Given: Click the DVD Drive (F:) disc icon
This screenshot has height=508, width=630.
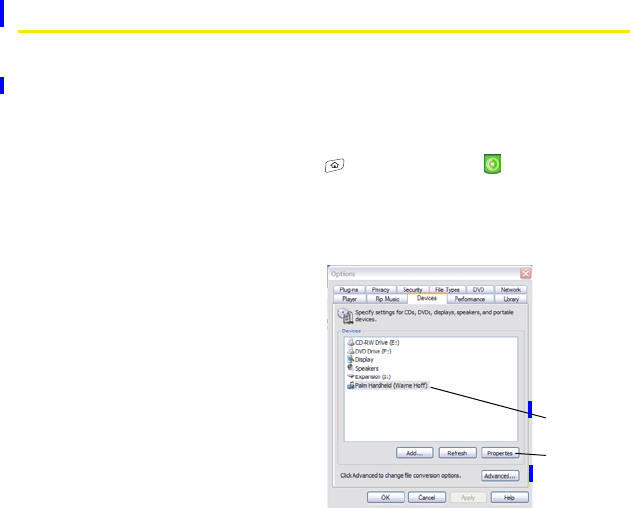Looking at the screenshot, I should coord(351,351).
